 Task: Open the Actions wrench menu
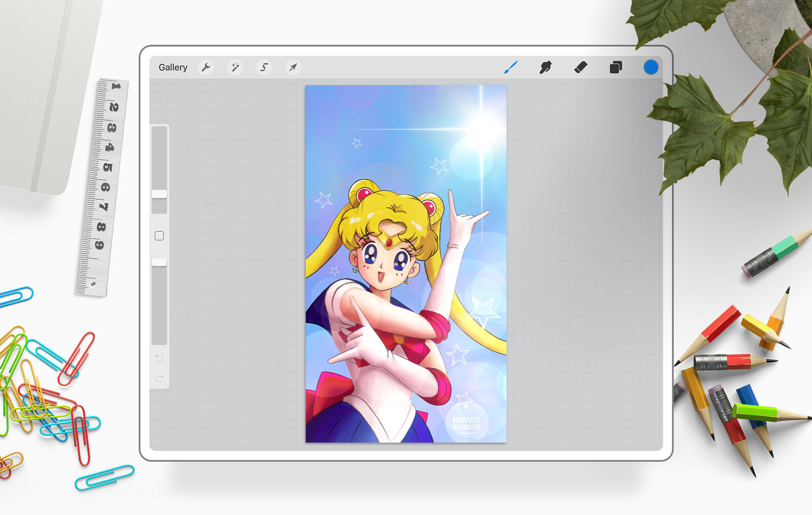206,67
